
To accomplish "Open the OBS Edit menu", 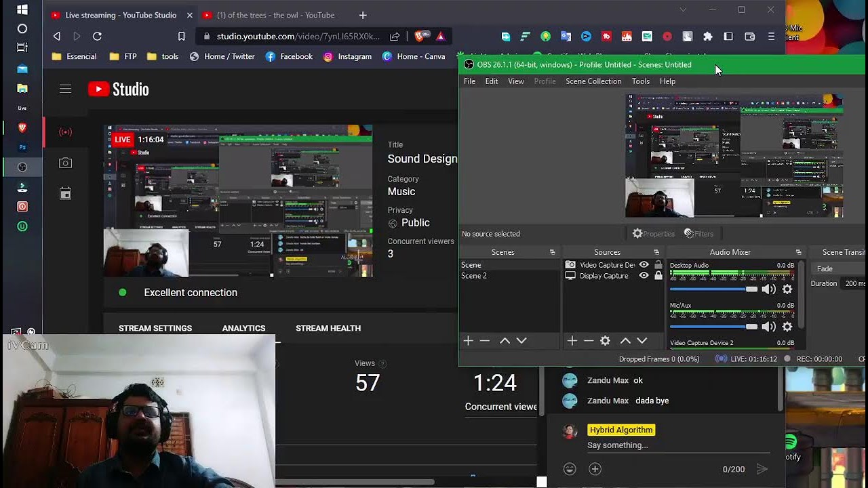I will (492, 81).
